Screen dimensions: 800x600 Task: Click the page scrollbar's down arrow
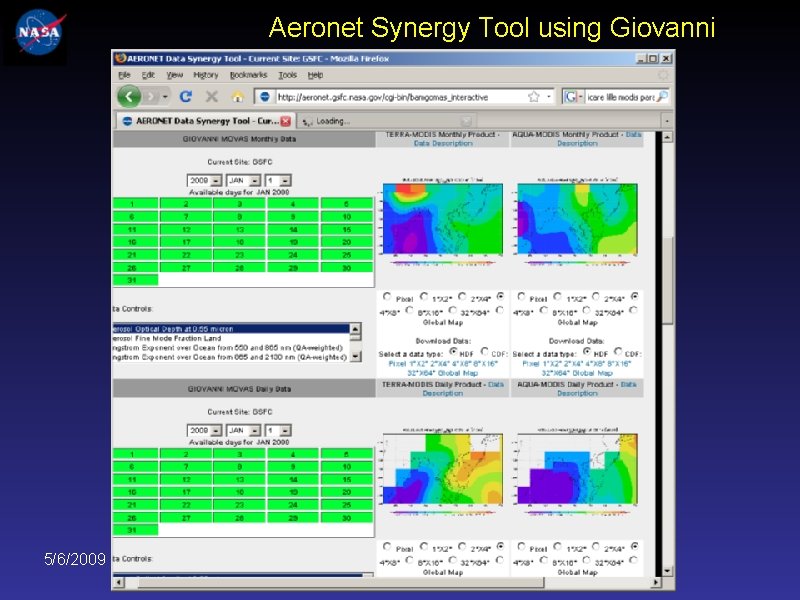pyautogui.click(x=667, y=571)
